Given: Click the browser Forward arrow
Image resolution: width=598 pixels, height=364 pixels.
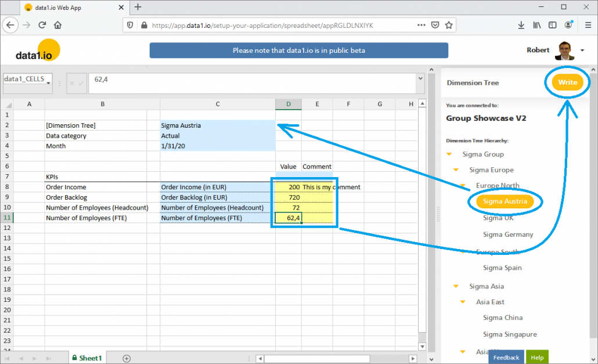Looking at the screenshot, I should [x=26, y=25].
